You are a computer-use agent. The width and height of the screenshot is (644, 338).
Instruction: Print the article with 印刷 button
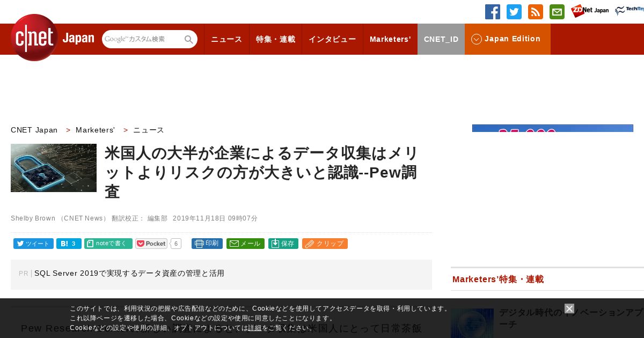(207, 244)
